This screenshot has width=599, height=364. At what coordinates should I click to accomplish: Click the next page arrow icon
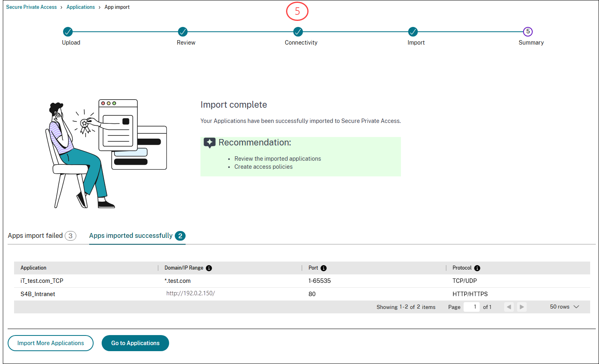coord(521,307)
